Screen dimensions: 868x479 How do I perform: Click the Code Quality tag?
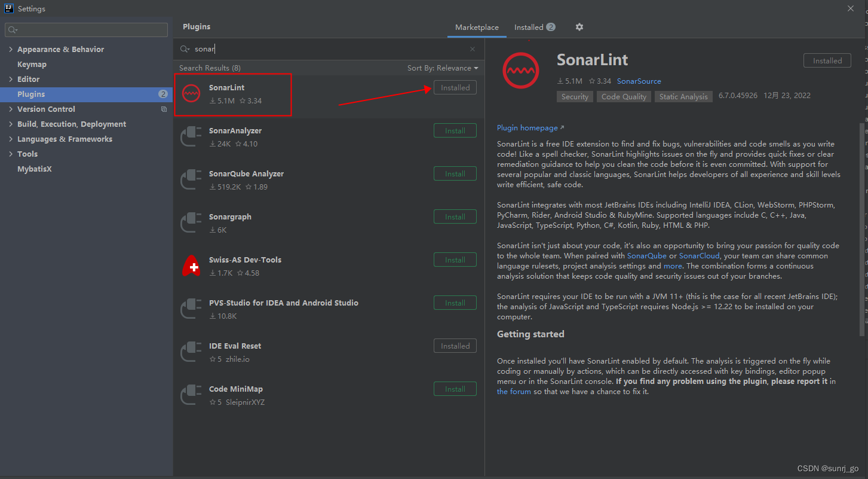(x=624, y=96)
